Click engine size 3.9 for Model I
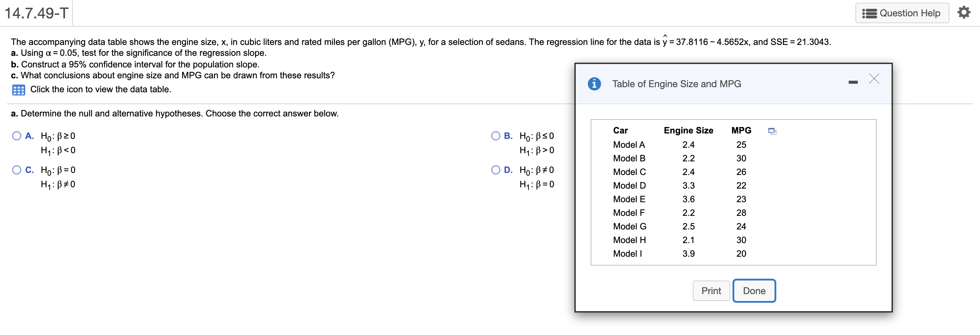 click(x=688, y=254)
